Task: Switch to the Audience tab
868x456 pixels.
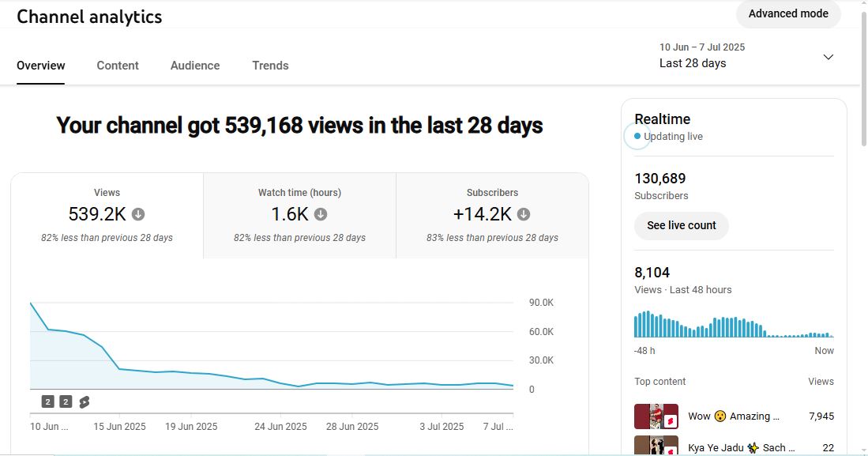Action: [x=194, y=66]
